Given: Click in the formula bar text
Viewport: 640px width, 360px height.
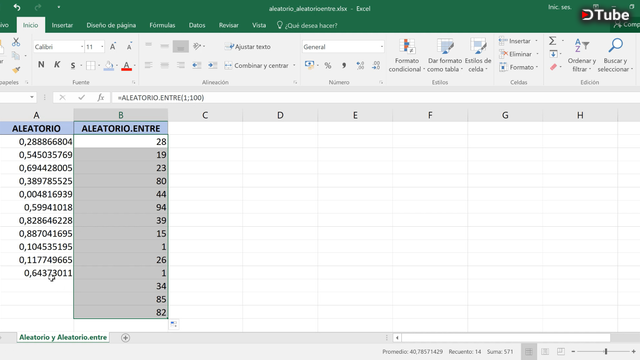Looking at the screenshot, I should point(161,98).
